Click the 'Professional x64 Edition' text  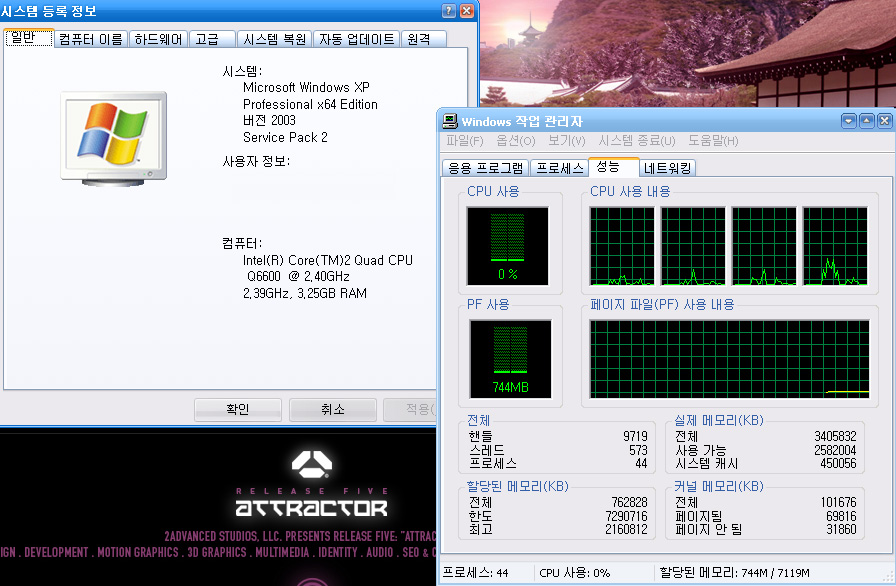point(310,105)
